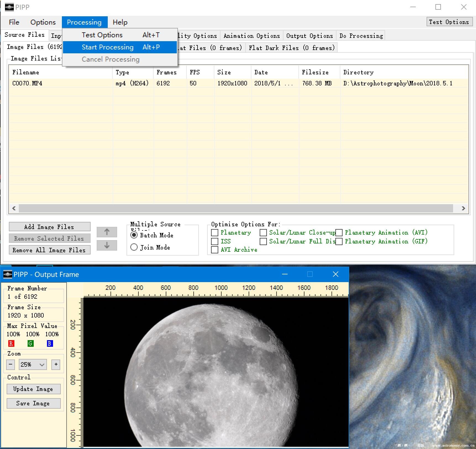Check Solar/Lunar Close-up option
Viewport: 476px width, 449px height.
click(x=263, y=233)
